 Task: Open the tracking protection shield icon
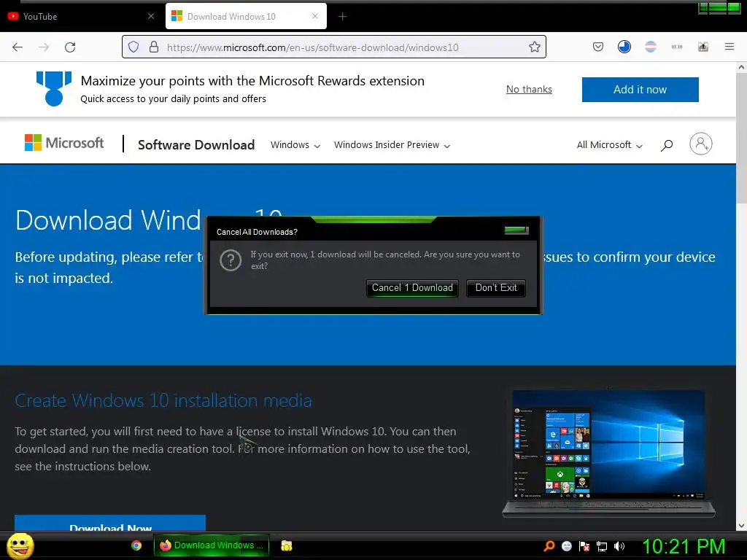coord(134,47)
